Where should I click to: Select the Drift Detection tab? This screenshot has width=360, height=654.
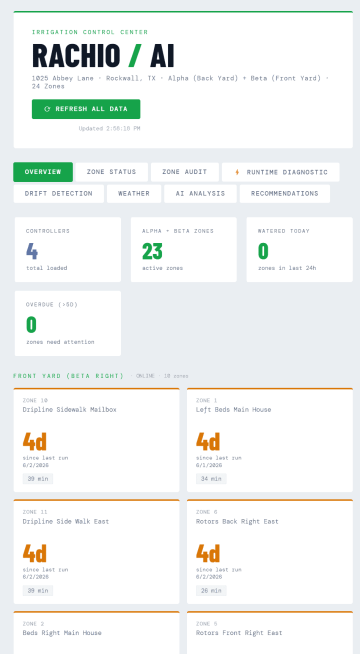(59, 194)
